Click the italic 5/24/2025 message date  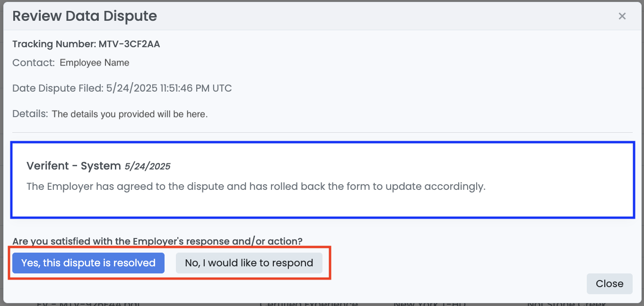148,166
